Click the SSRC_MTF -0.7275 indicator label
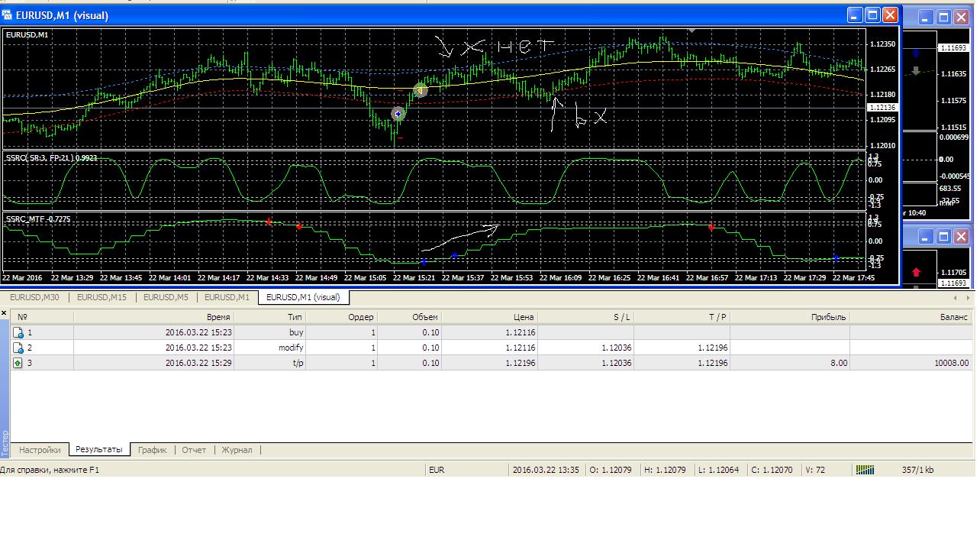This screenshot has width=980, height=550. [38, 219]
